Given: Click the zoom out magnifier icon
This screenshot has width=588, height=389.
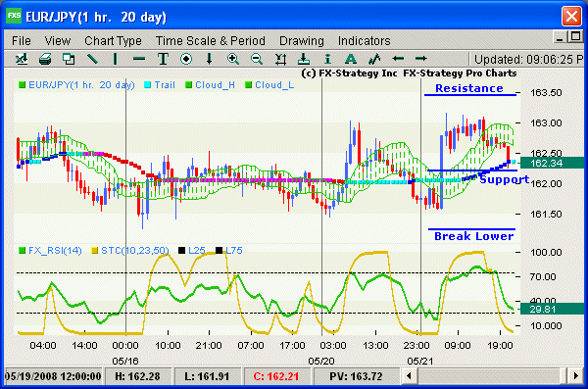Looking at the screenshot, I should pos(257,59).
